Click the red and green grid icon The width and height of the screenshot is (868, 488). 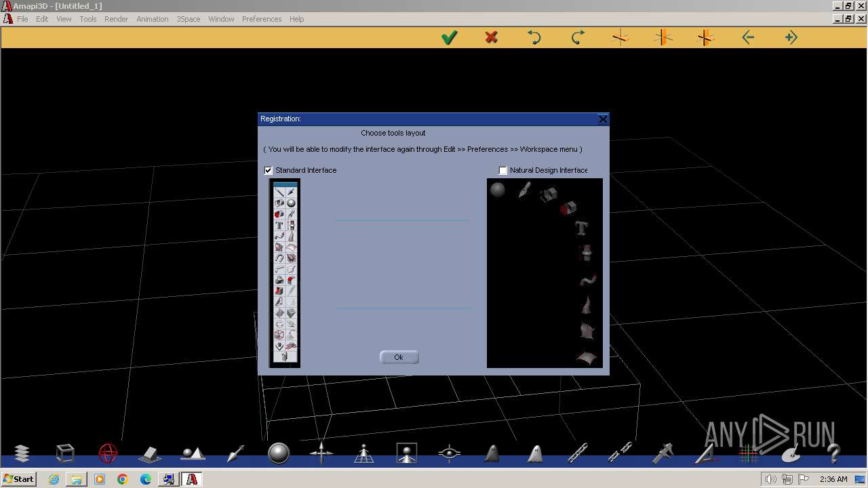pyautogui.click(x=748, y=453)
